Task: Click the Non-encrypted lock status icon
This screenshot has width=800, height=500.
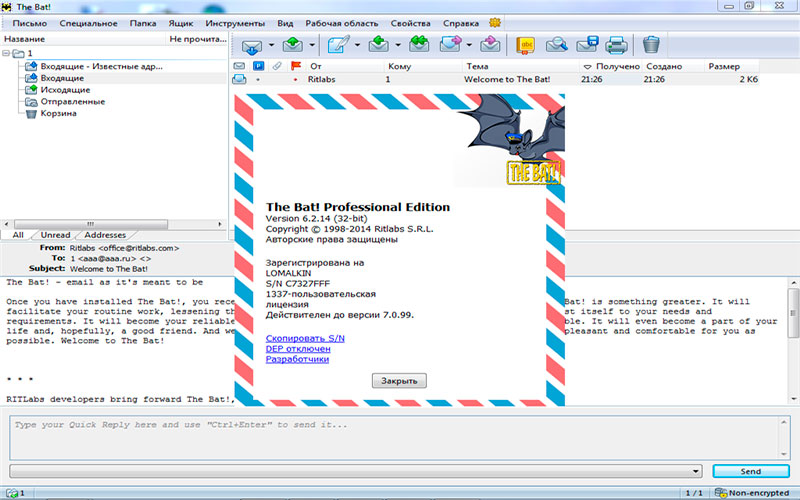Action: click(720, 493)
